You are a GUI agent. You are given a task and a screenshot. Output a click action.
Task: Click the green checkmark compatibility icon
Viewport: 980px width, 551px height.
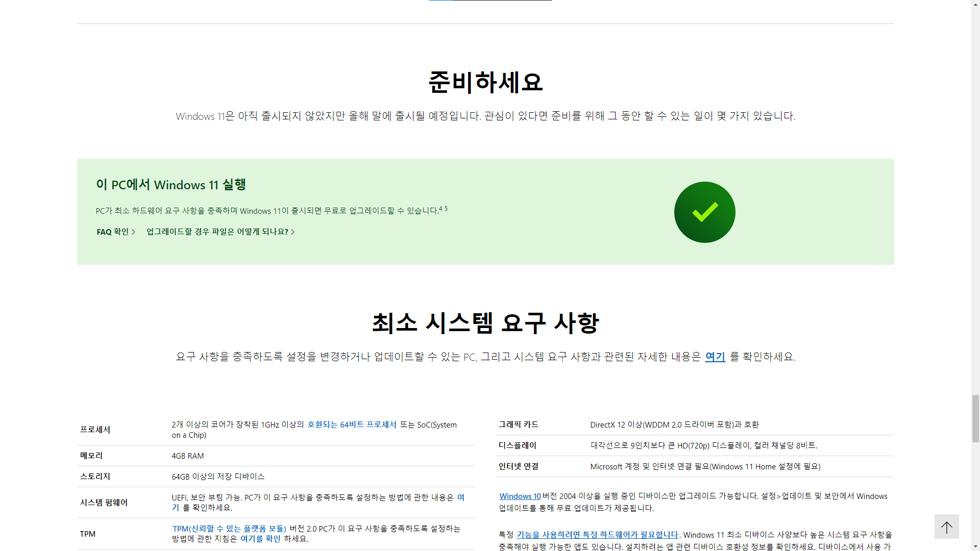tap(704, 212)
